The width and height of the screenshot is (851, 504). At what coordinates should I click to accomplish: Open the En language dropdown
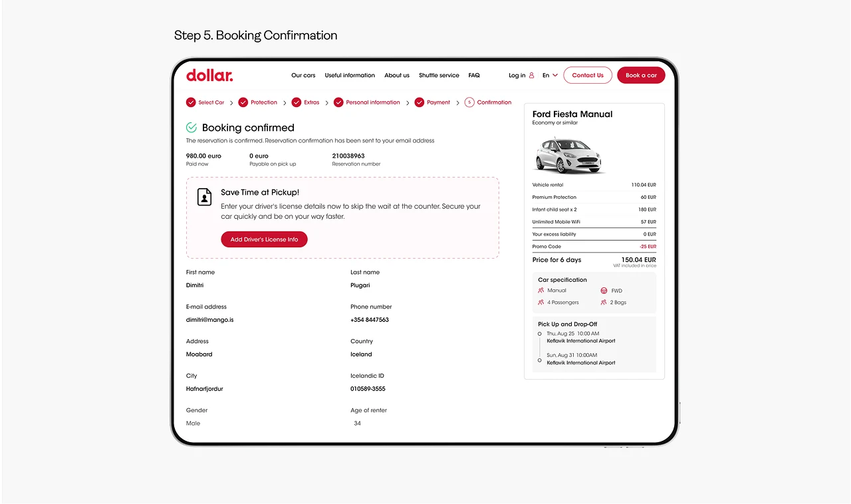click(550, 75)
